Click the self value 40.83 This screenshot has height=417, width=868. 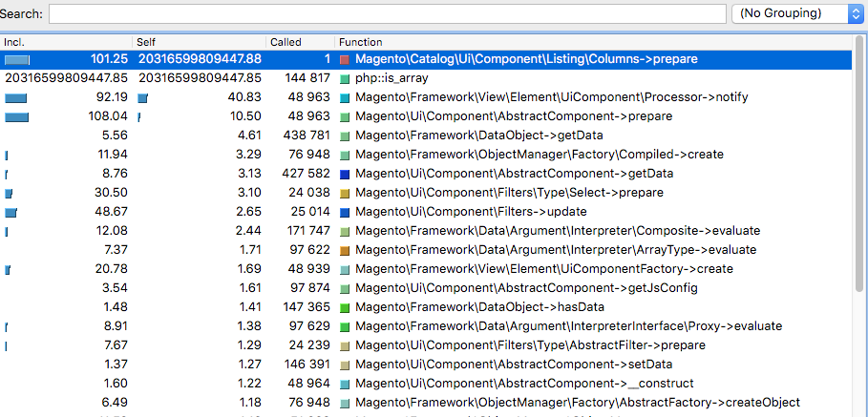coord(244,97)
